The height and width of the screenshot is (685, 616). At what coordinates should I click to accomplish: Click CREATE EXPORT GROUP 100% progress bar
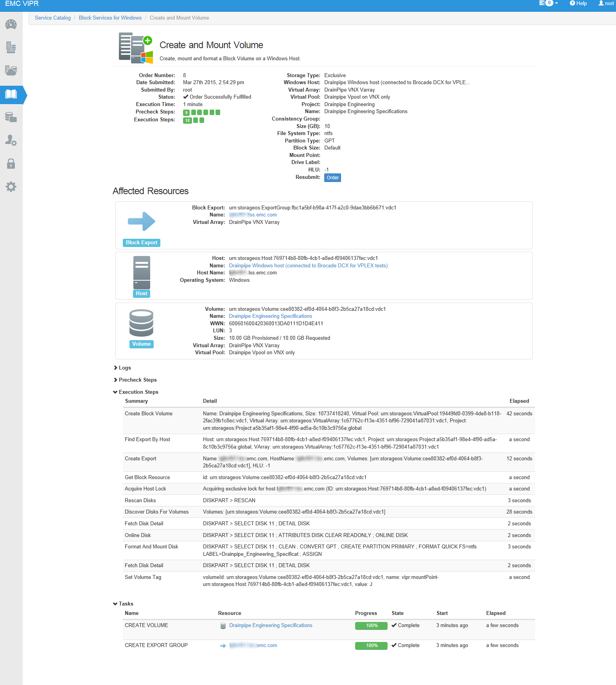coord(372,646)
